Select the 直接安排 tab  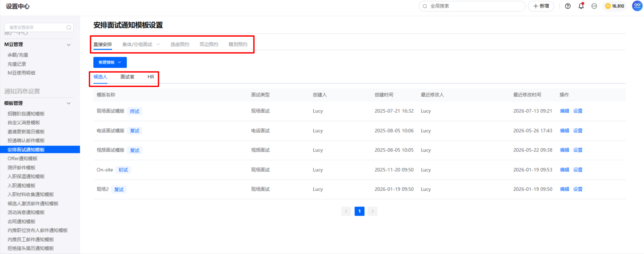(102, 44)
